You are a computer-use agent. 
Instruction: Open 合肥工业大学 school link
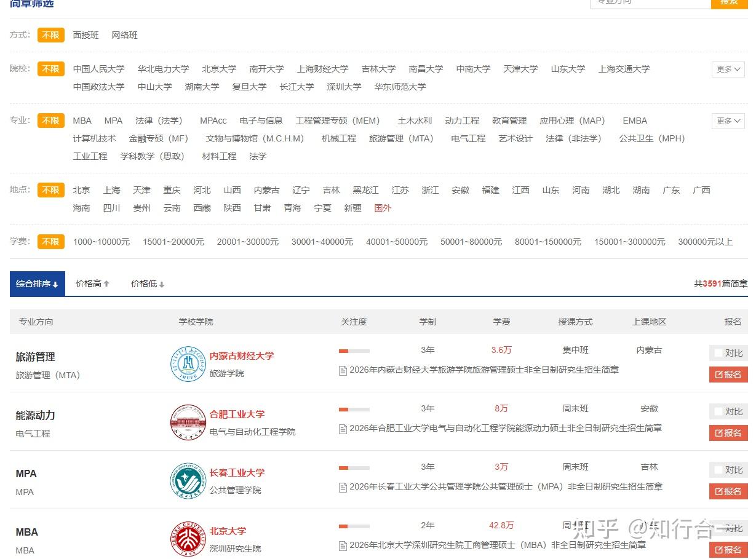tap(237, 414)
